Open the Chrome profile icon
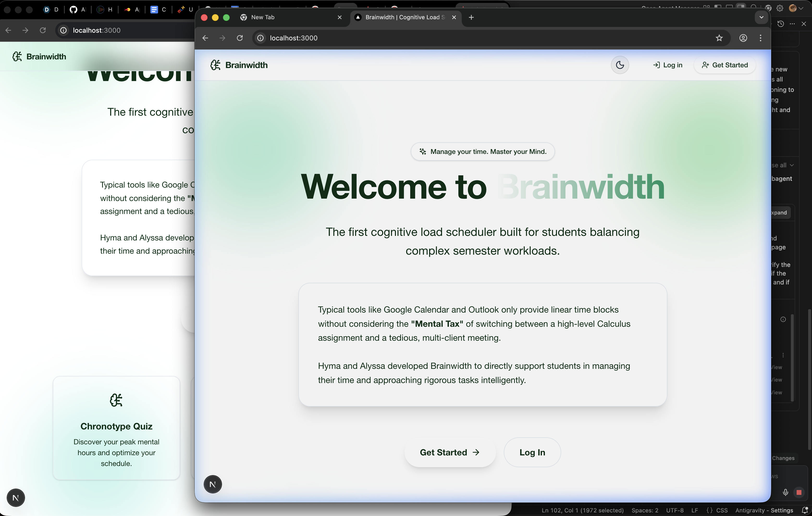 (x=743, y=38)
